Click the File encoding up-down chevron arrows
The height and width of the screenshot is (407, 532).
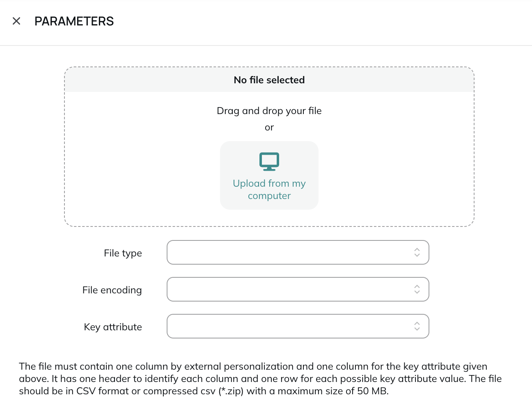(417, 289)
